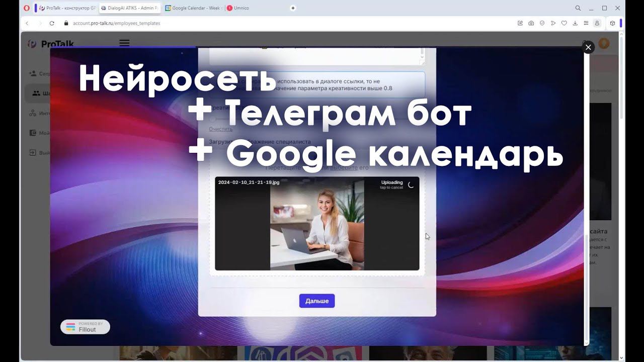
Task: Switch to the DialogAI ATIKS Admin tab
Action: click(129, 8)
